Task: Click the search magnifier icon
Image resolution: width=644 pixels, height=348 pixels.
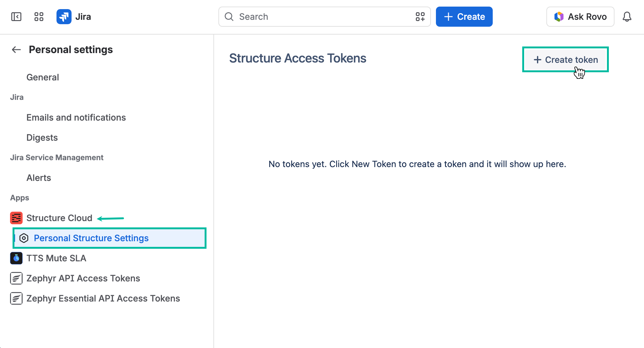Action: [229, 17]
